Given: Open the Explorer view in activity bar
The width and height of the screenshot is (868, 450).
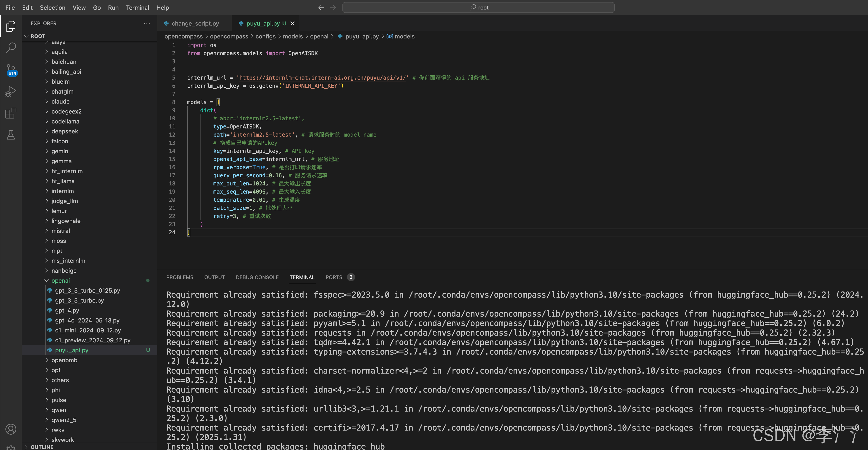Looking at the screenshot, I should coord(11,26).
